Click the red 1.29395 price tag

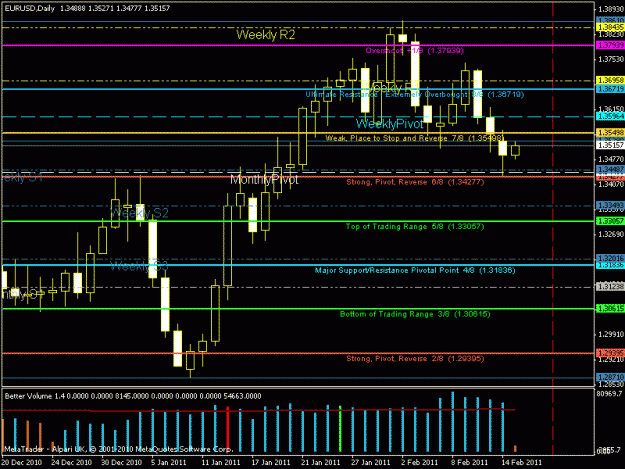[610, 353]
